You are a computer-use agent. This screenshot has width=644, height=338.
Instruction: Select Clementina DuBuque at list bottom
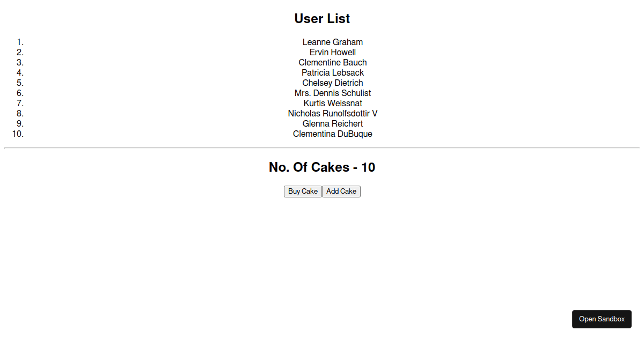[333, 134]
